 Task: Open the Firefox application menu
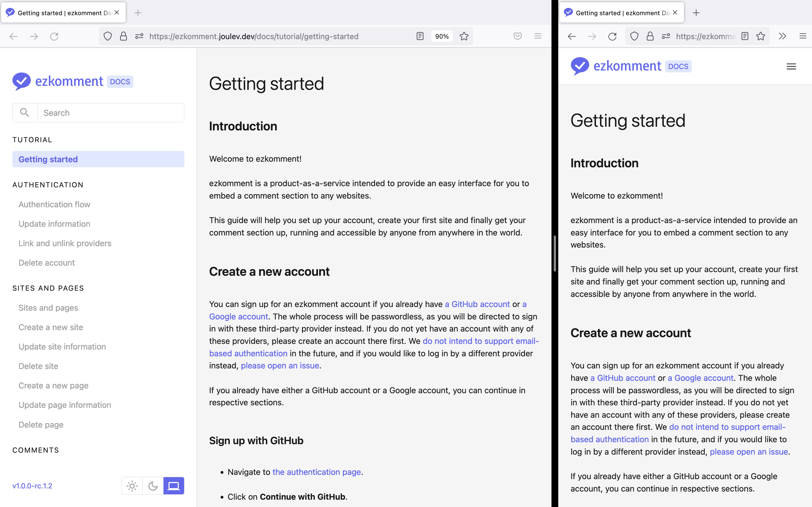pos(538,36)
